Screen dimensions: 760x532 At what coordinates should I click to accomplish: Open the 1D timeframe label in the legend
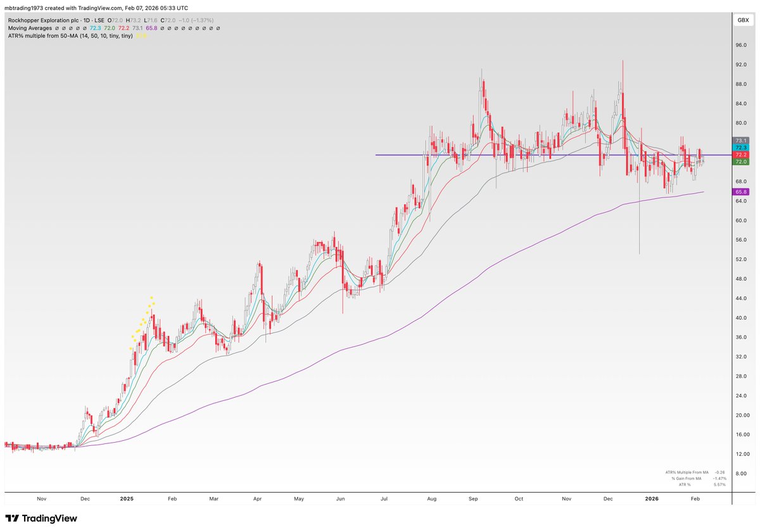(86, 20)
